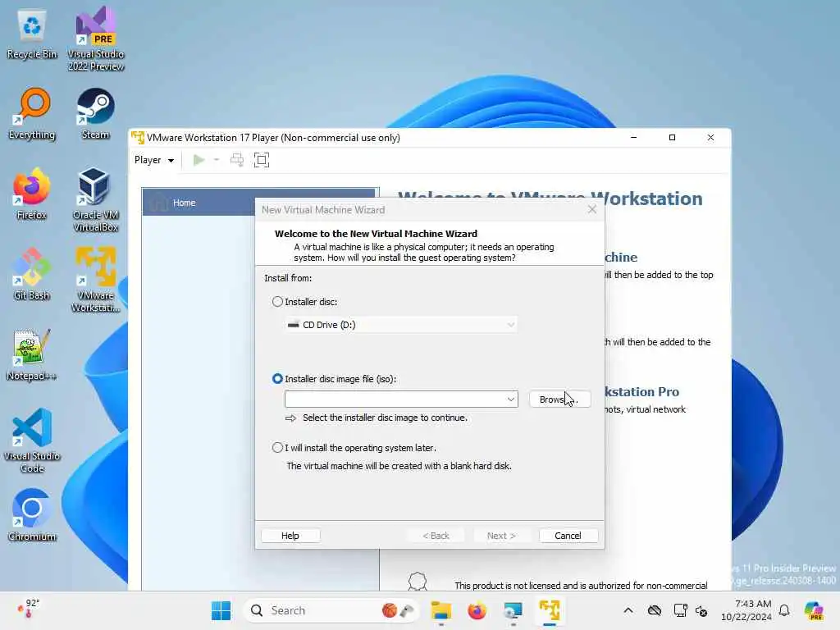
Task: Select Home in the VMware library list
Action: tap(260, 203)
